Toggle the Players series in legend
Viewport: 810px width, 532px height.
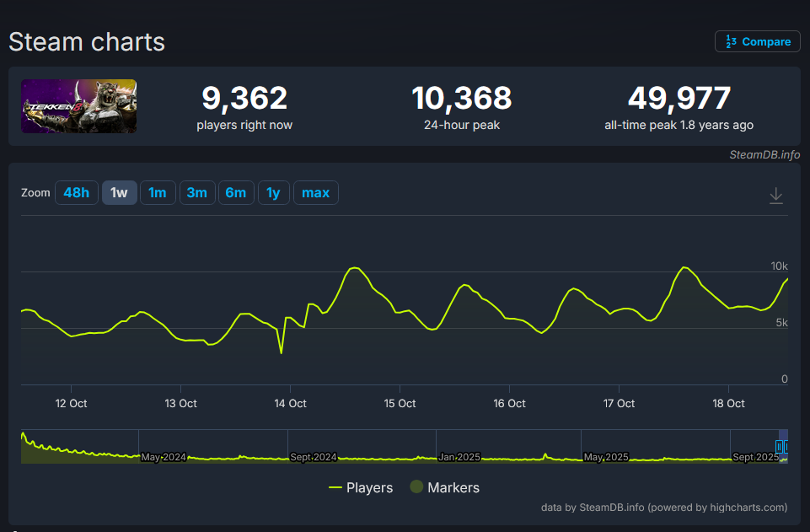[361, 487]
